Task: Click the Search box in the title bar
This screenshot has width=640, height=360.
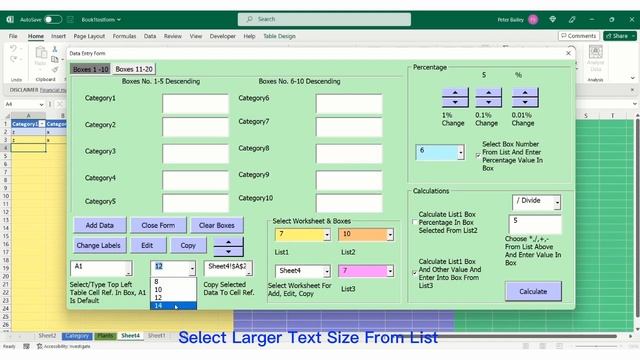Action: [324, 19]
